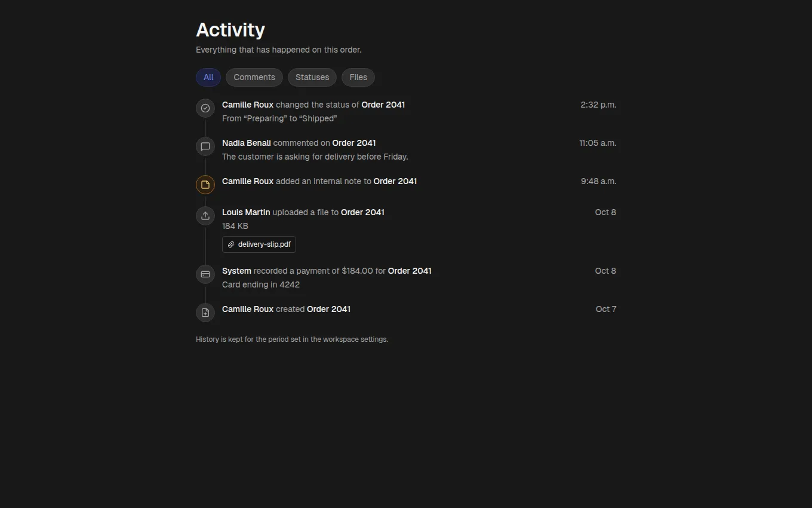Click "From “Preparing” to “Shipped”" detail
Screen dimensions: 812x508
(x=279, y=118)
